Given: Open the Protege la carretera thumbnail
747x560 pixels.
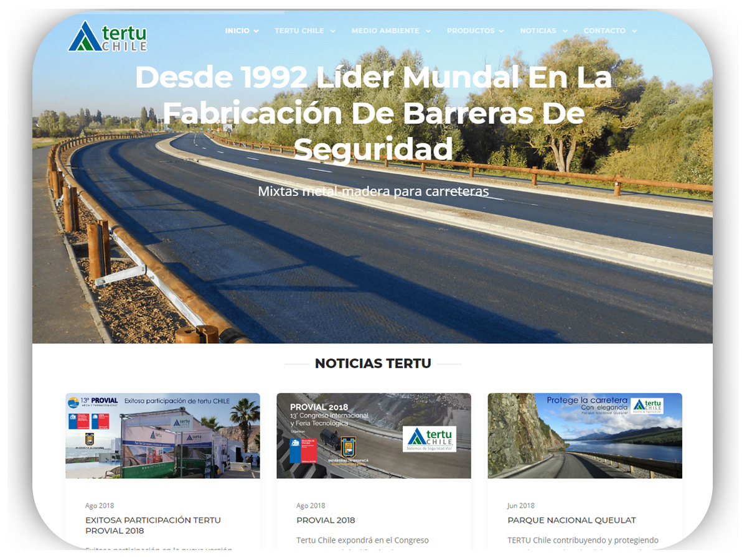Looking at the screenshot, I should (585, 436).
